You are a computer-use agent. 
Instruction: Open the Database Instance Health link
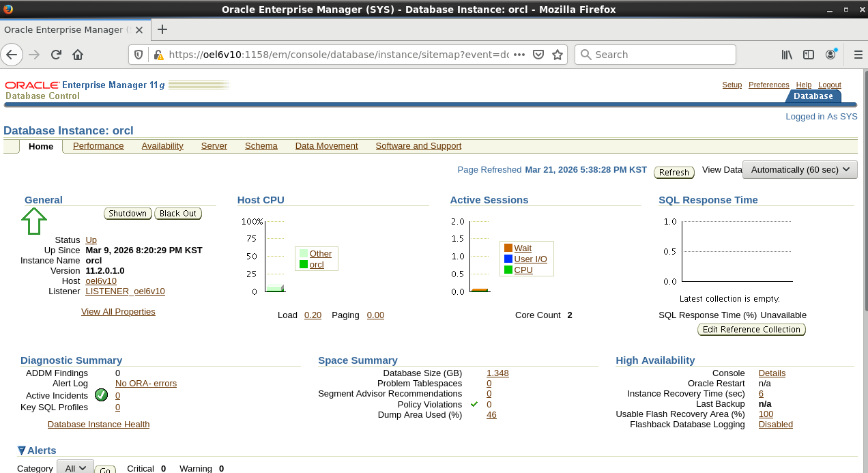[98, 425]
